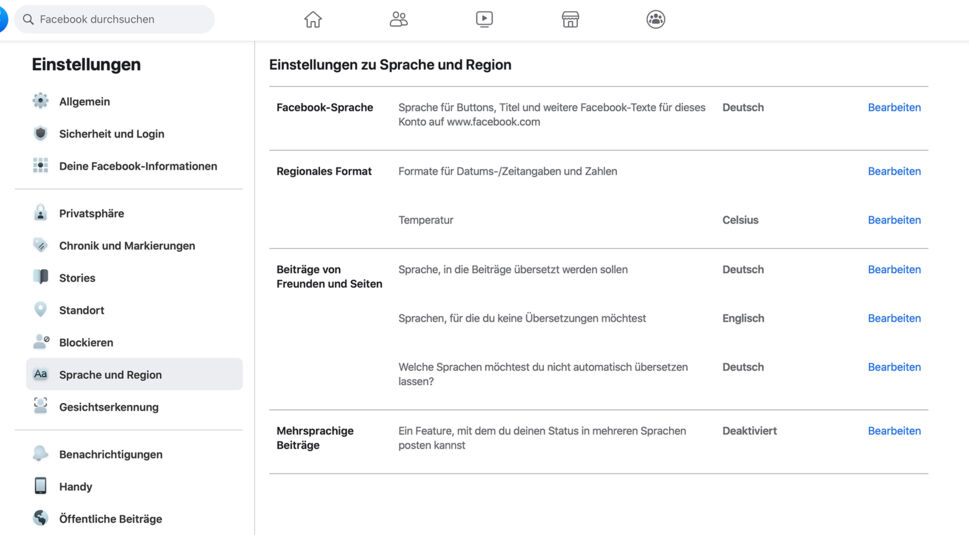Screen dimensions: 969x535
Task: Open the Marketplace icon
Action: 570,20
